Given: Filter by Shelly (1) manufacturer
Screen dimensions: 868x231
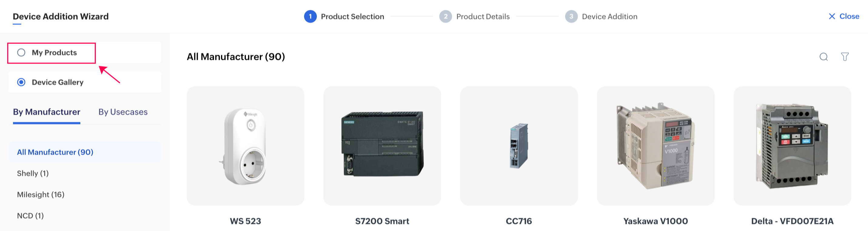Looking at the screenshot, I should click(33, 173).
